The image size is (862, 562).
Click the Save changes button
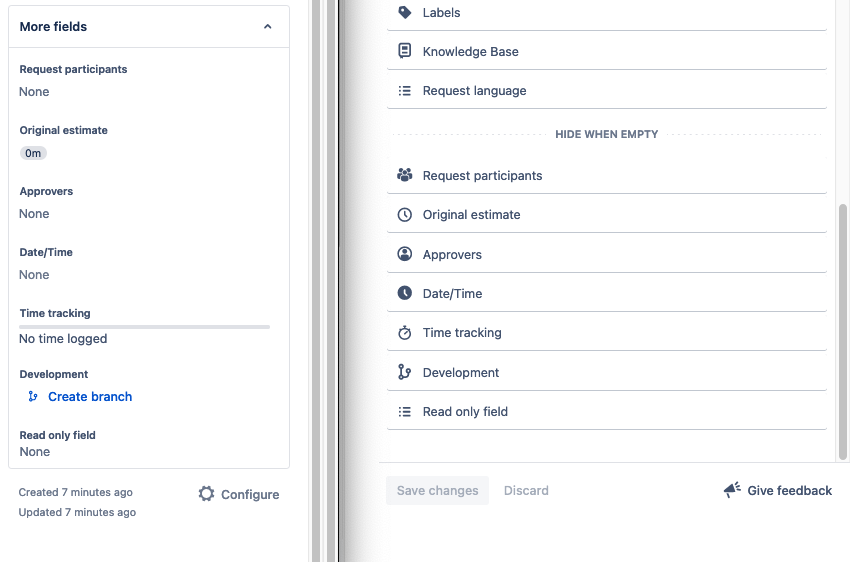pos(438,491)
